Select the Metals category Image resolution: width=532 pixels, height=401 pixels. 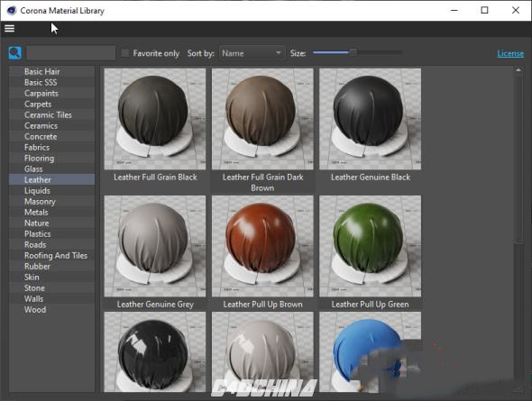pyautogui.click(x=52, y=212)
